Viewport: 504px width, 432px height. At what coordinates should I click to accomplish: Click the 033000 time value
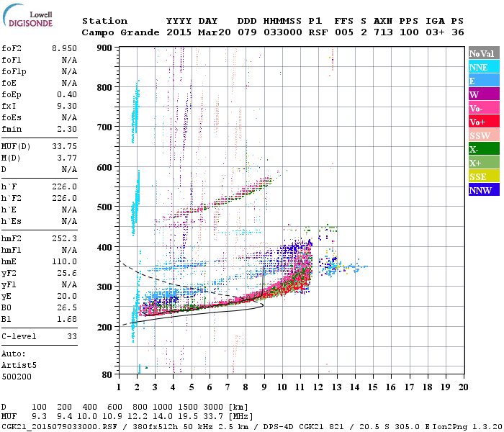283,32
